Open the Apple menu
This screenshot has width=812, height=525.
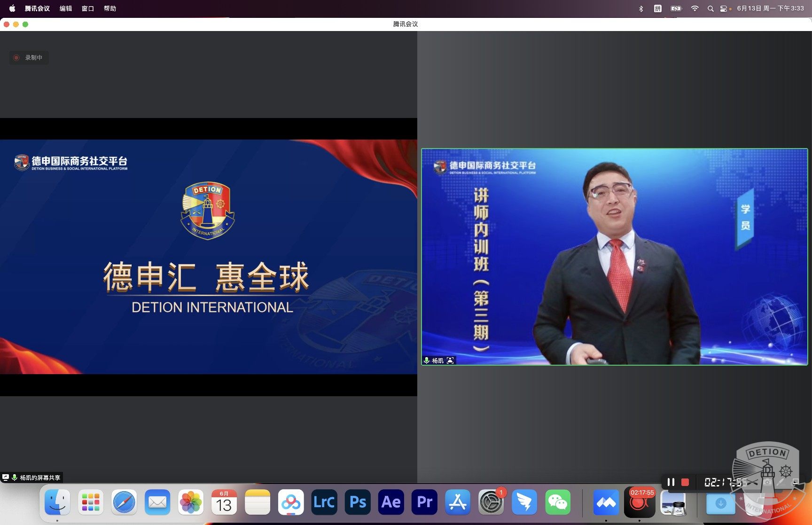[x=12, y=8]
